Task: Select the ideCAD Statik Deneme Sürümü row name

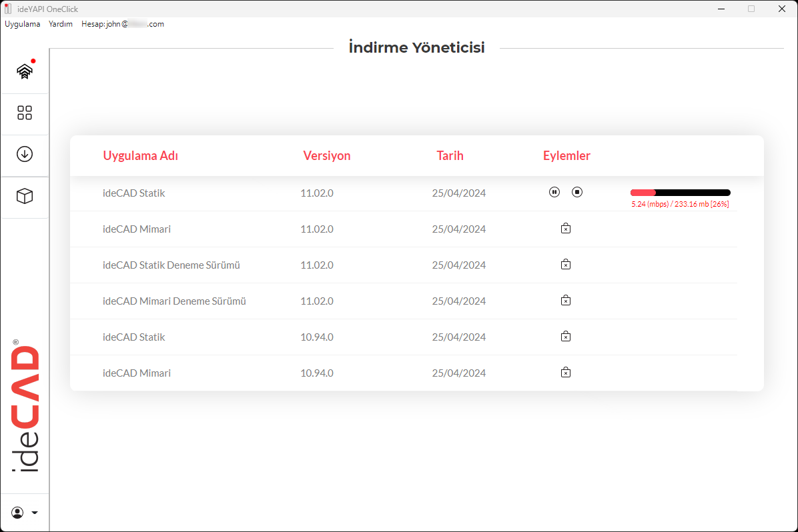Action: pyautogui.click(x=171, y=265)
